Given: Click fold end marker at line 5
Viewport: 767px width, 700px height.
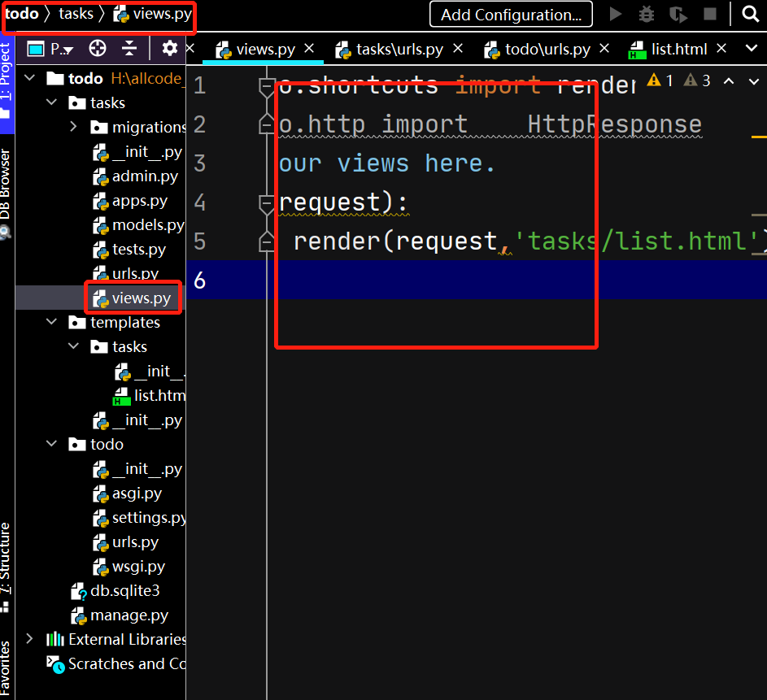Looking at the screenshot, I should pyautogui.click(x=266, y=241).
